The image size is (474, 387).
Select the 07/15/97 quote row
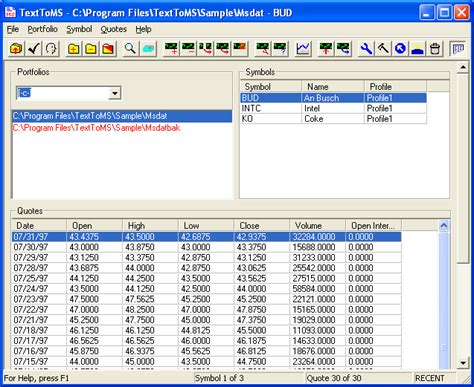pyautogui.click(x=206, y=361)
